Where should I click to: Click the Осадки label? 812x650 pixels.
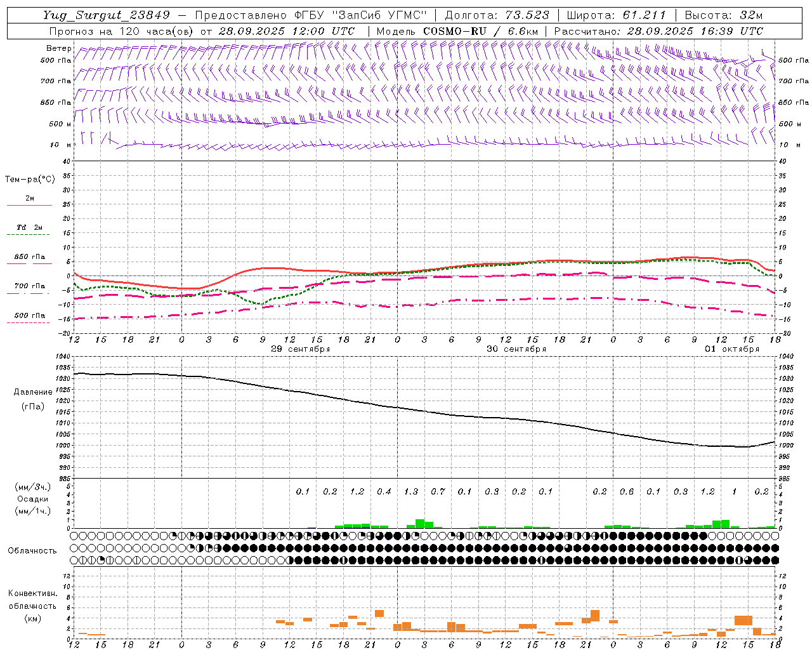tap(33, 500)
